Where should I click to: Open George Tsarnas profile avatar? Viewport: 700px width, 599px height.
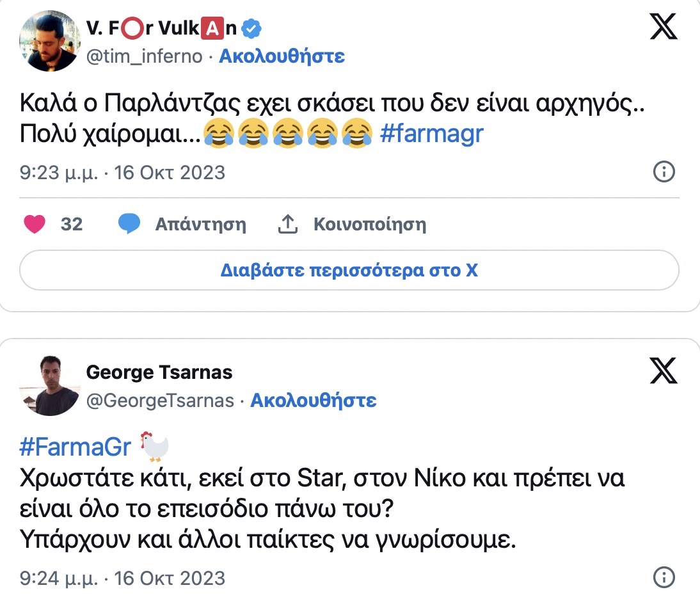[x=50, y=385]
